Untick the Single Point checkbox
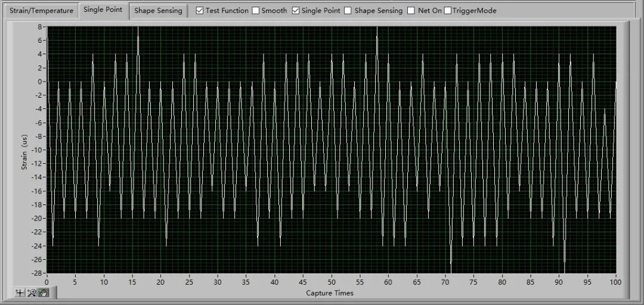Image resolution: width=644 pixels, height=305 pixels. point(296,11)
